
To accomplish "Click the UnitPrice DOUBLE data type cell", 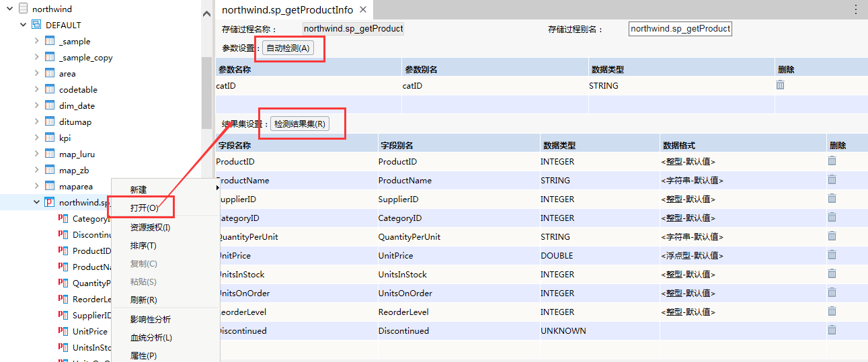I will (600, 255).
